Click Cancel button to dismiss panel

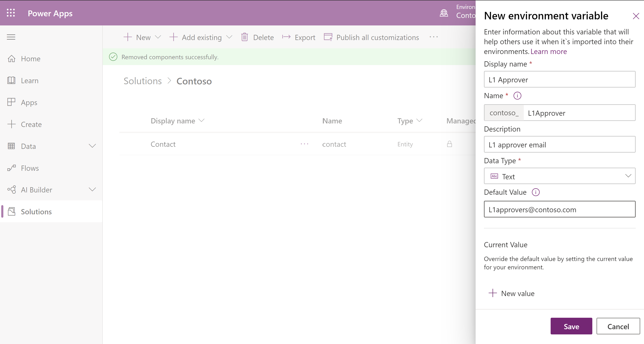click(618, 326)
